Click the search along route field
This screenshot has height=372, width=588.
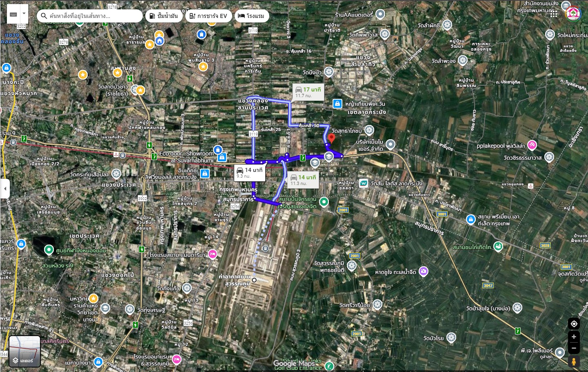pyautogui.click(x=92, y=16)
